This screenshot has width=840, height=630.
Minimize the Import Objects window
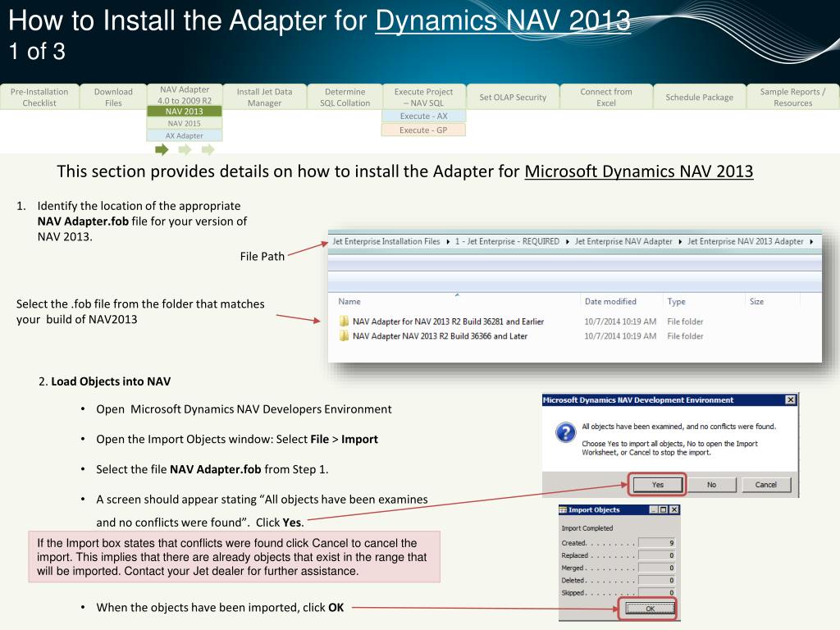click(654, 510)
